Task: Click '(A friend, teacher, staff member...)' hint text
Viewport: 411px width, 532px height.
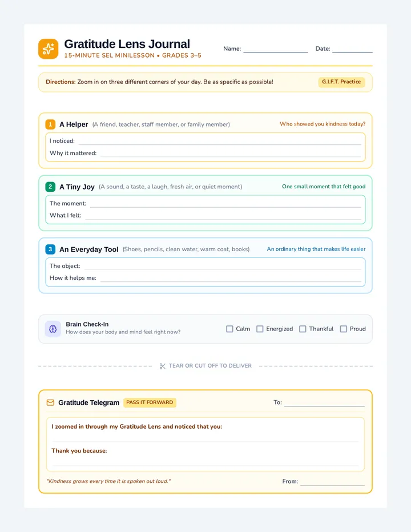Action: tap(161, 124)
